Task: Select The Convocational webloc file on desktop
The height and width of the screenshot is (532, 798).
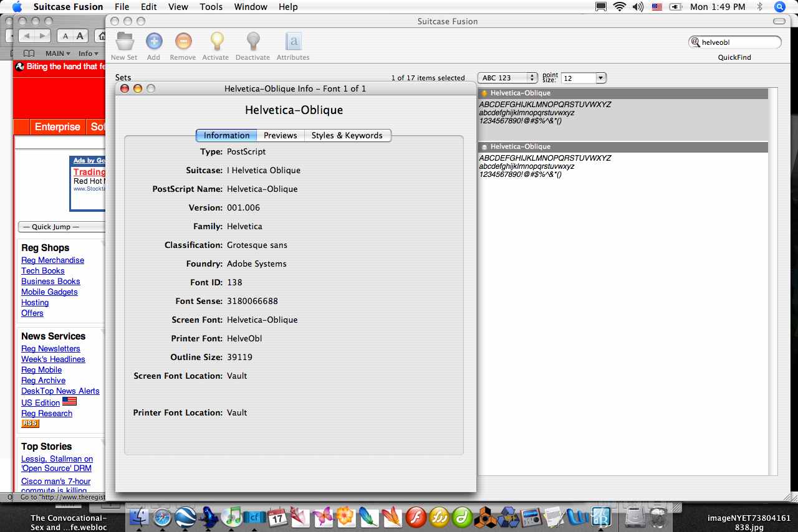Action: pos(69,522)
